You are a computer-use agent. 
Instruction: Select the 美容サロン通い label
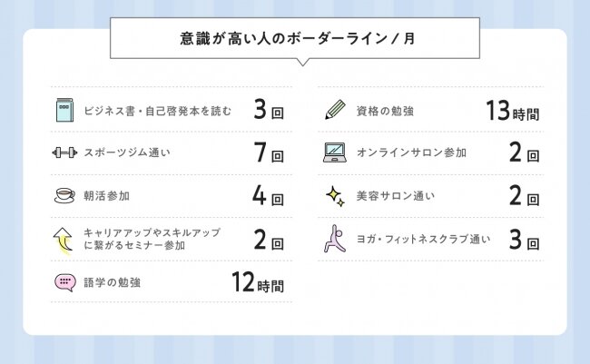coord(396,196)
